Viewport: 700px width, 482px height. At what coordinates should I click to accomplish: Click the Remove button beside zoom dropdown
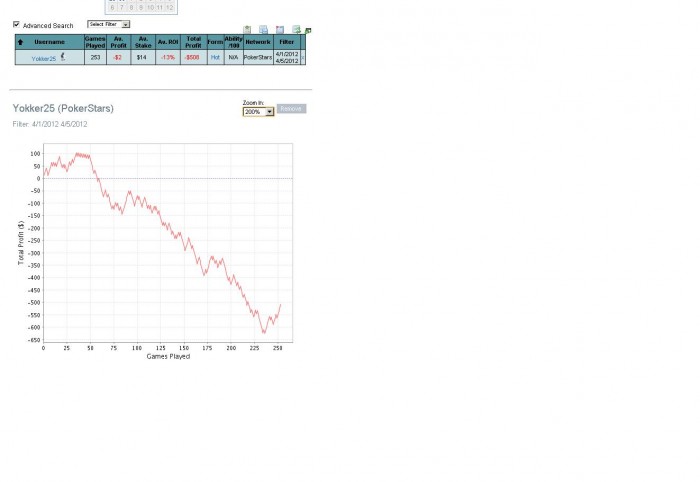click(291, 108)
